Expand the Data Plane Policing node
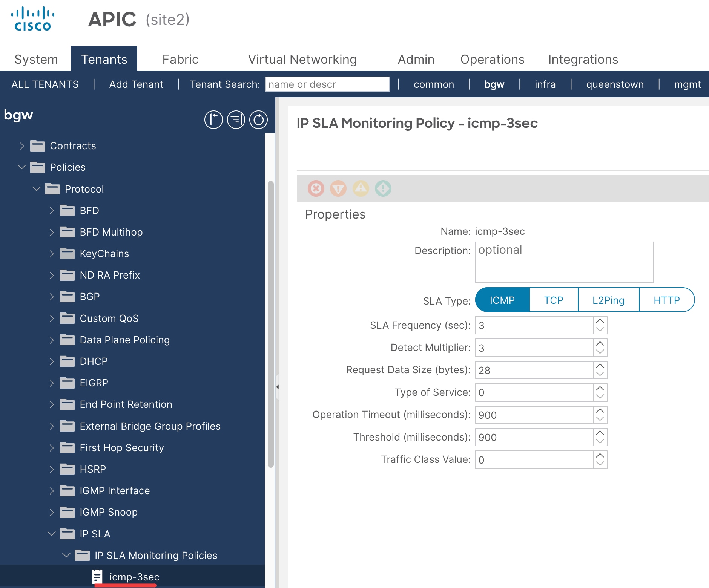Screen dimensions: 709x588 (x=52, y=340)
